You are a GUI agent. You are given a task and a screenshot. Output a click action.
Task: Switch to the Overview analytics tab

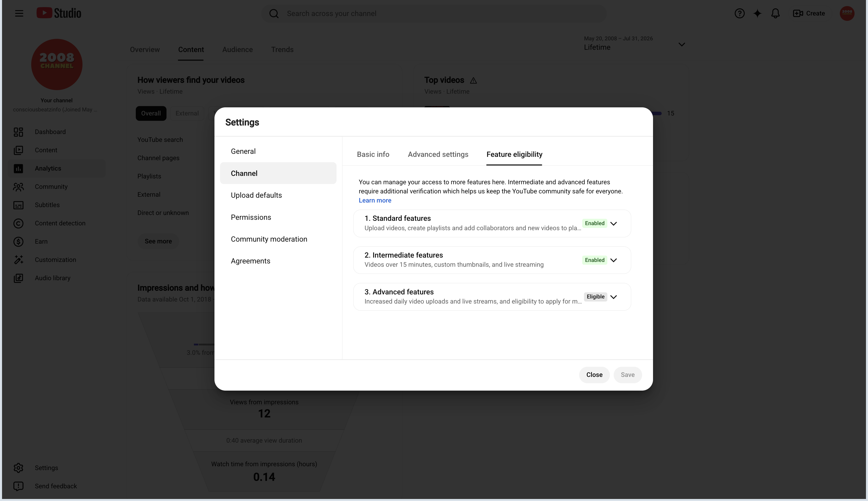[x=145, y=49]
